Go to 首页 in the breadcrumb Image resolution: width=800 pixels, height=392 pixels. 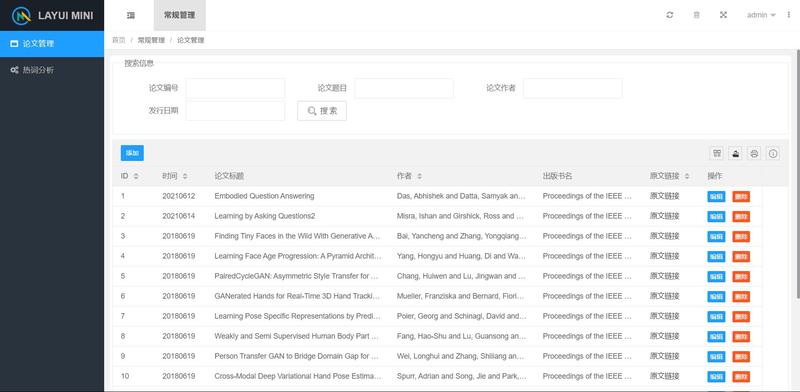click(x=119, y=40)
